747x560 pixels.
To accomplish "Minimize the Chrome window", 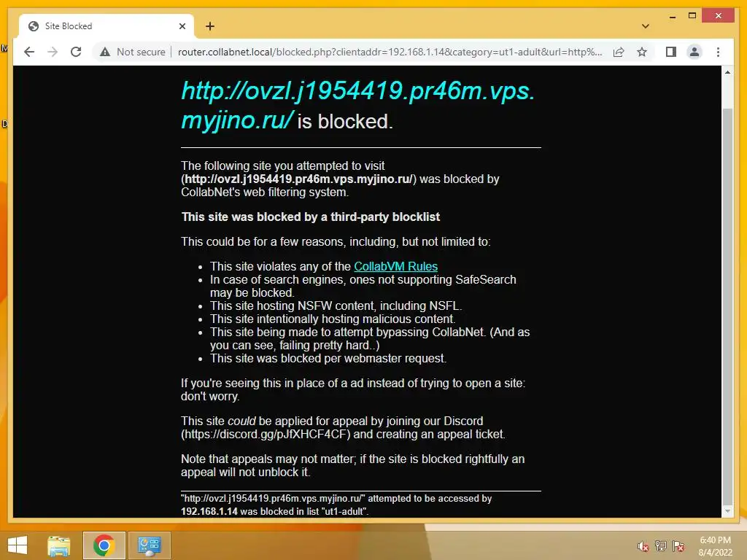I will (x=672, y=16).
